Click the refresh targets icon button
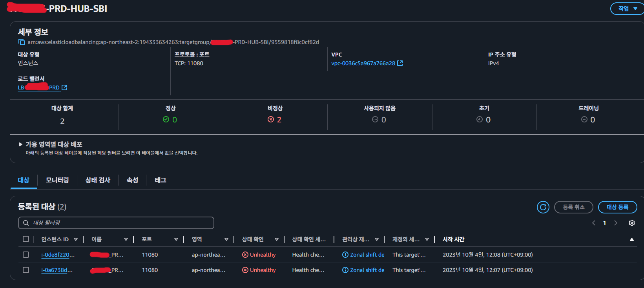This screenshot has height=288, width=644. (x=543, y=207)
